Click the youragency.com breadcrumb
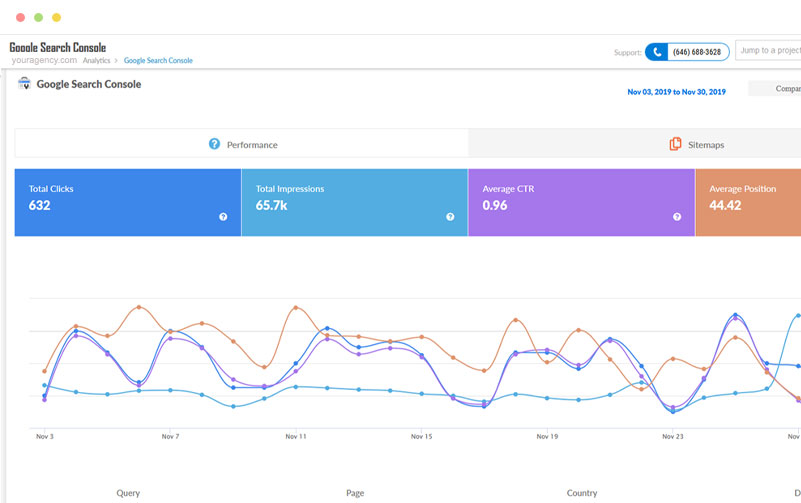Screen dimensions: 801x503 (x=44, y=60)
